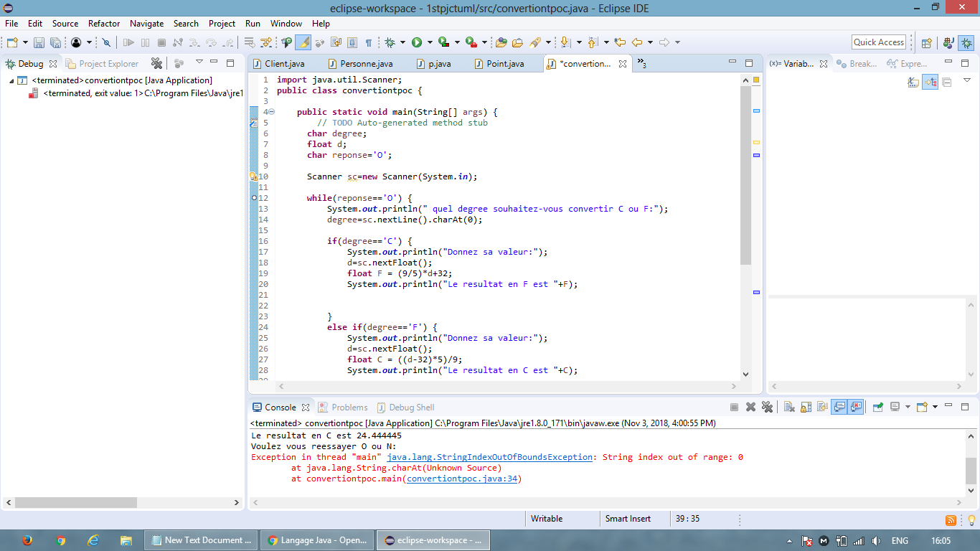Switch to the Java perspective icon

[x=948, y=43]
